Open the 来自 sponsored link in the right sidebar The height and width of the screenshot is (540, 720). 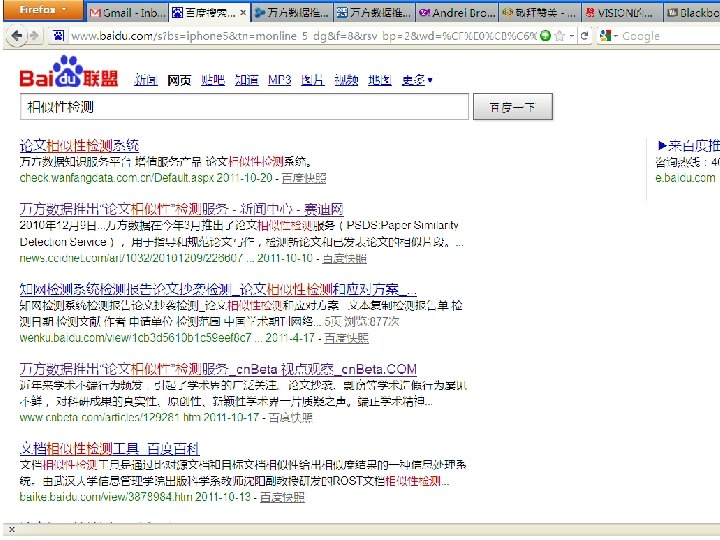pos(689,146)
